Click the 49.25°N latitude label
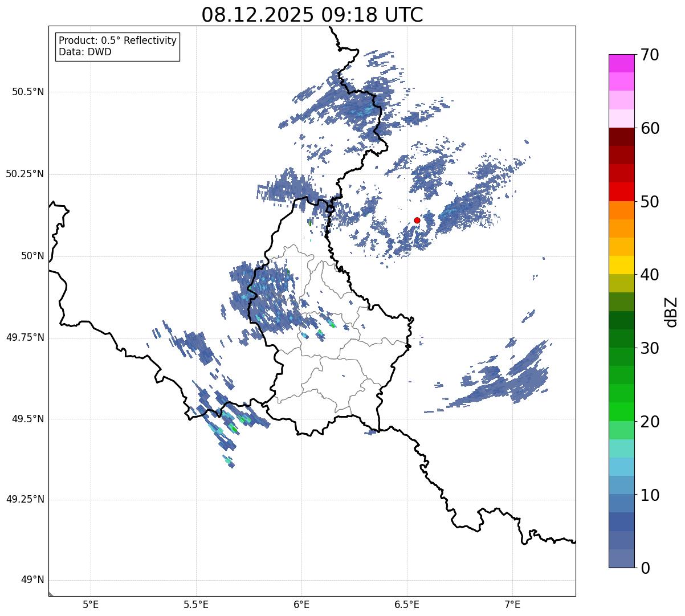 (x=25, y=499)
